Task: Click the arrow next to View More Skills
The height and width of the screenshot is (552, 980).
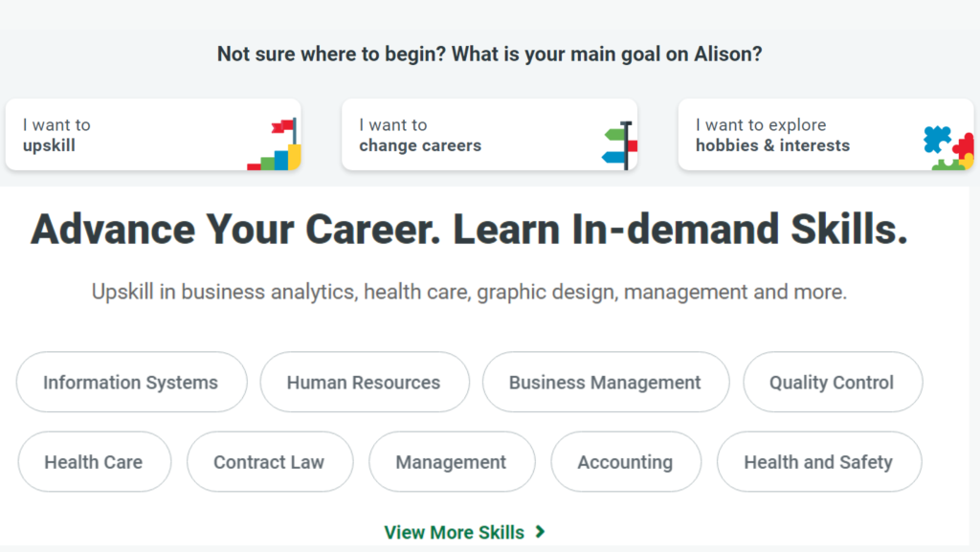Action: (541, 532)
